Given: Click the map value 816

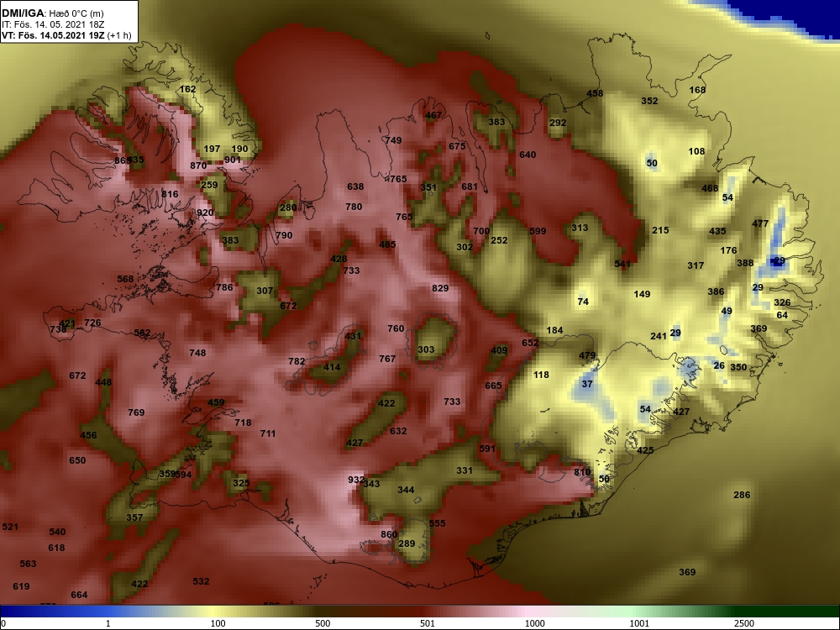Looking at the screenshot, I should point(170,194).
